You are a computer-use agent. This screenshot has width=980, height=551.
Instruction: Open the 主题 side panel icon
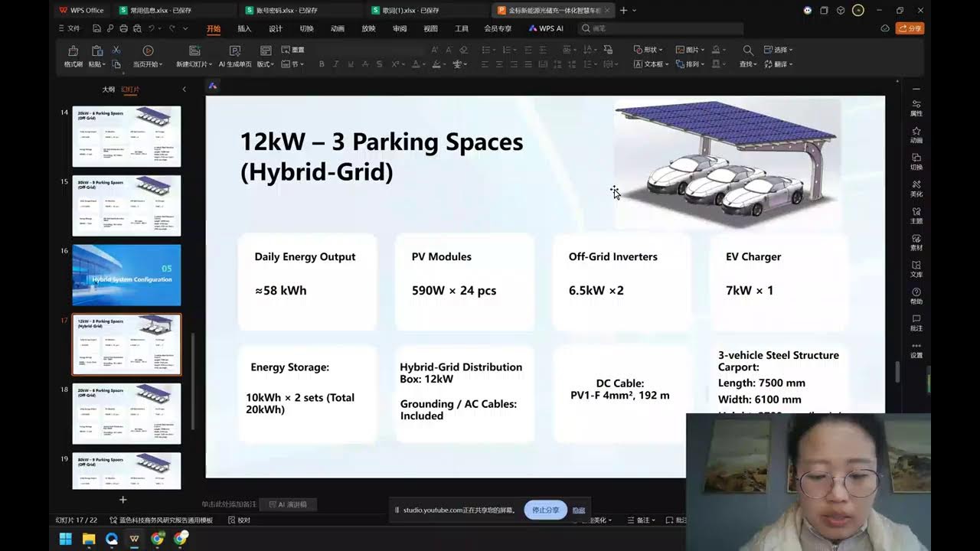[x=916, y=215]
